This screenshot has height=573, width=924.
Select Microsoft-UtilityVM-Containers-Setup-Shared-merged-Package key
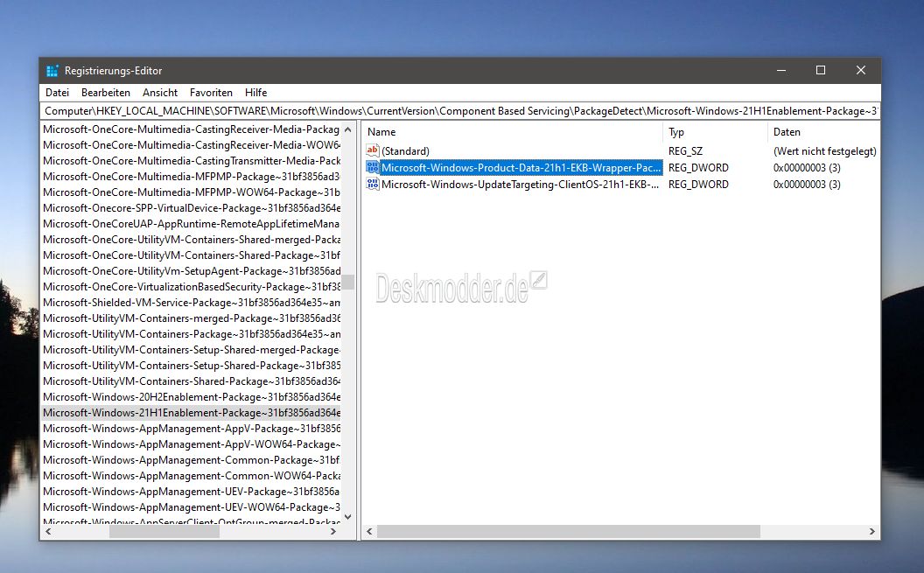(192, 350)
